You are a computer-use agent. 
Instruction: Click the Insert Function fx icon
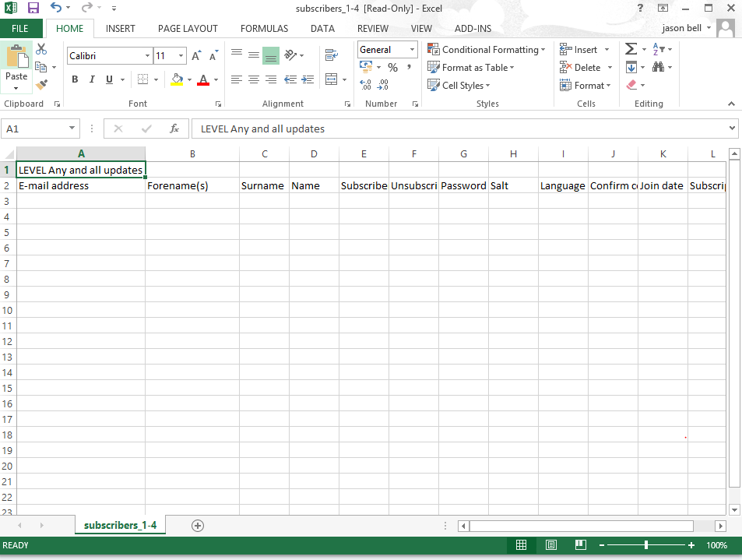[x=174, y=129]
